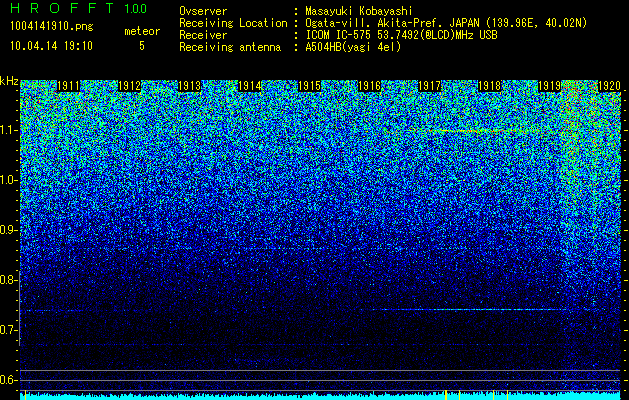Click the 1.0 kHz frequency axis label
The width and height of the screenshot is (629, 400).
(8, 180)
